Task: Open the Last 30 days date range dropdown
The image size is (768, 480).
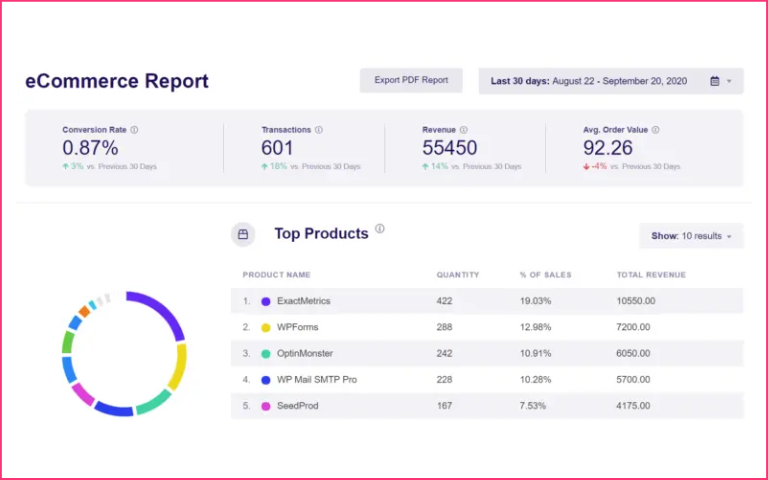Action: coord(611,81)
